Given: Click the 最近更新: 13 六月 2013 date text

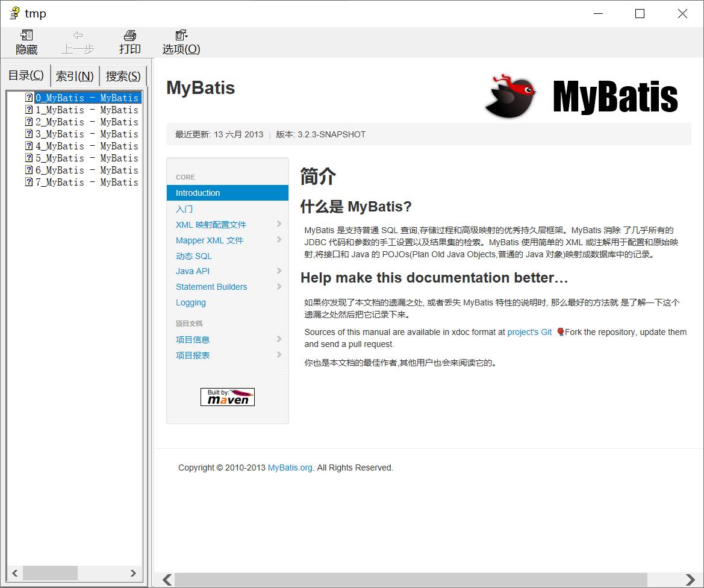Looking at the screenshot, I should point(219,134).
